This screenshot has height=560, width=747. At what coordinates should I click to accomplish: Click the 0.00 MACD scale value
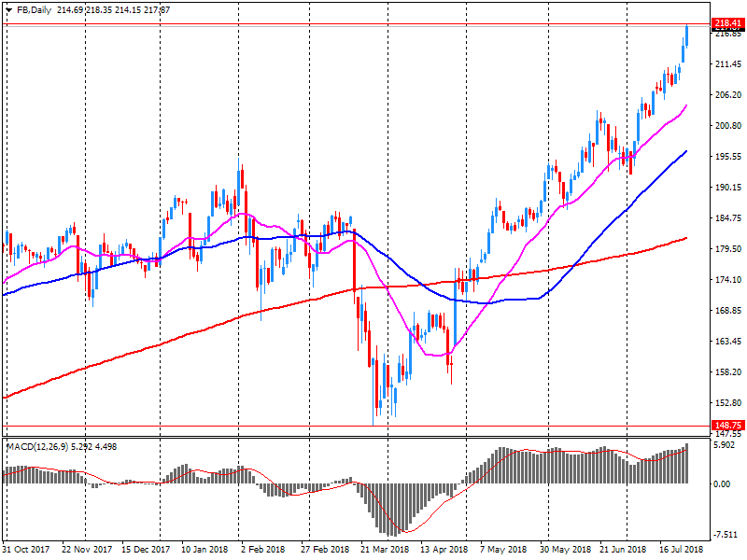pos(723,483)
